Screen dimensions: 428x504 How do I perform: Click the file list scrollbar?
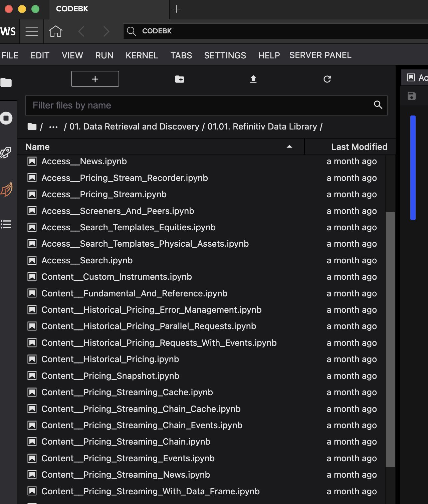[390, 339]
